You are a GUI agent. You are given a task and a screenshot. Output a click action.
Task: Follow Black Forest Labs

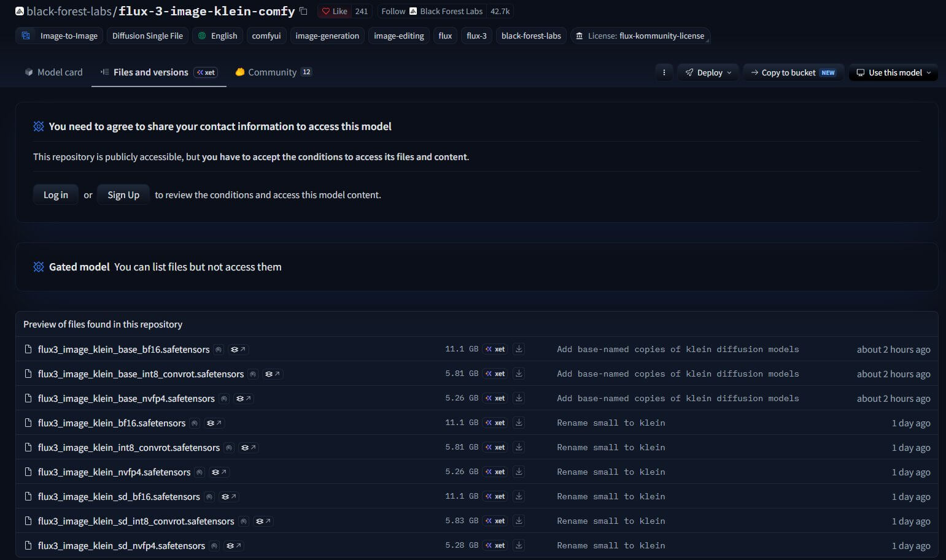pyautogui.click(x=432, y=11)
